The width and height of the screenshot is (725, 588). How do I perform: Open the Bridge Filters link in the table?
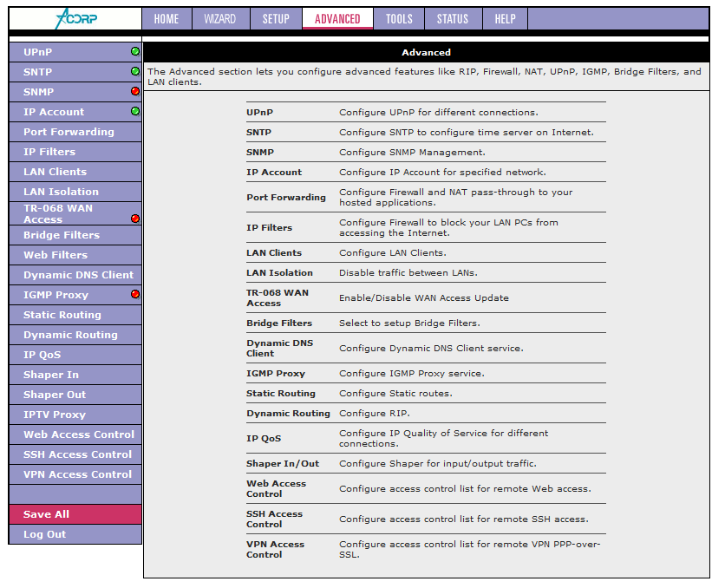click(x=278, y=323)
